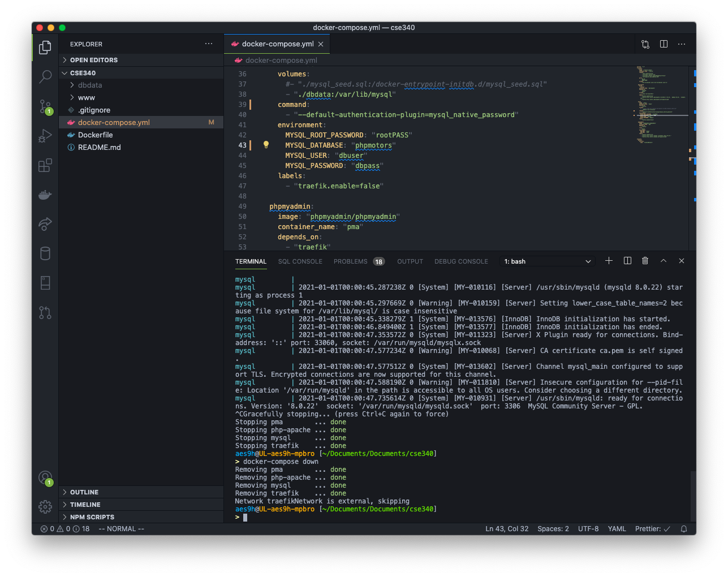Image resolution: width=728 pixels, height=577 pixels.
Task: Open Explorer more actions menu
Action: [209, 44]
